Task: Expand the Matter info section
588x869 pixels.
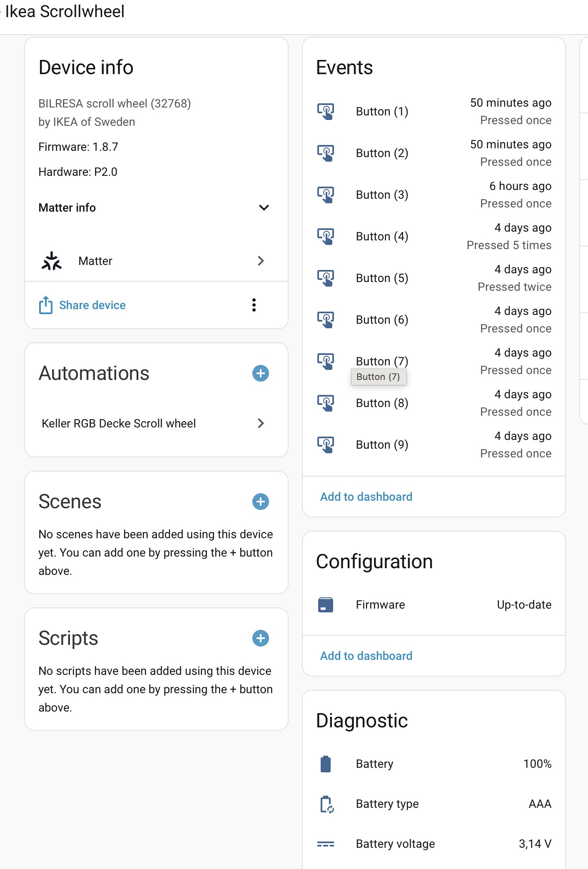Action: coord(264,207)
